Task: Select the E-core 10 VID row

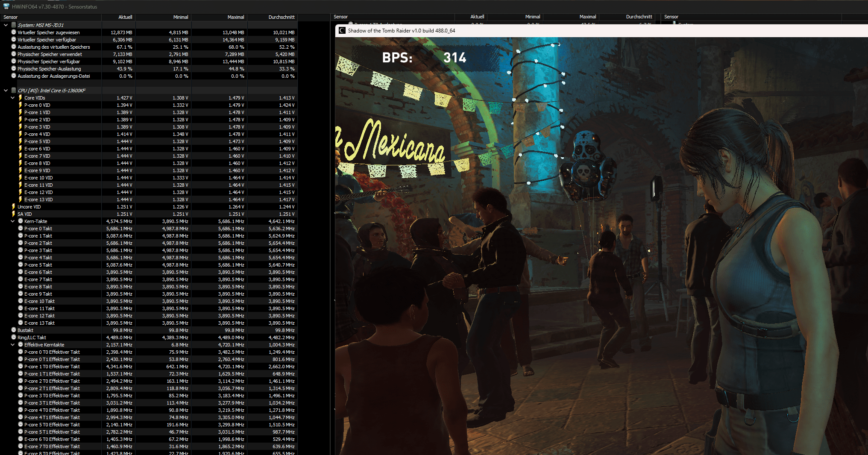Action: click(148, 177)
